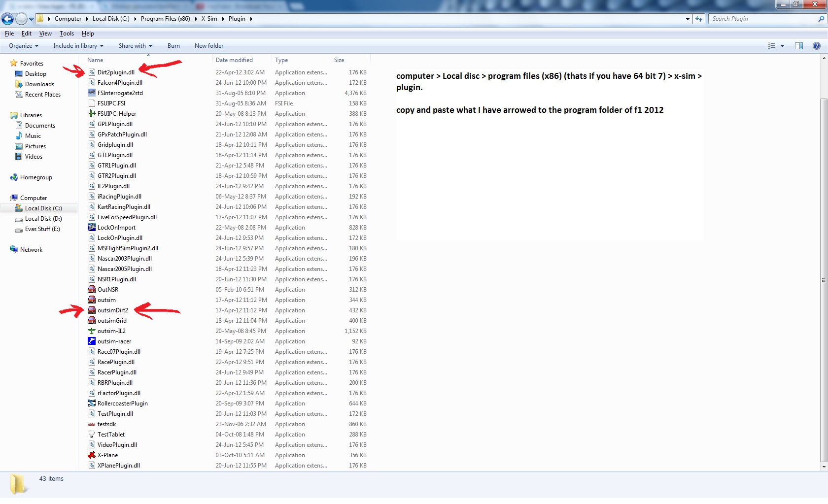Select the FSUIPC-Helper application icon
Viewport: 828px width, 504px height.
click(x=92, y=114)
